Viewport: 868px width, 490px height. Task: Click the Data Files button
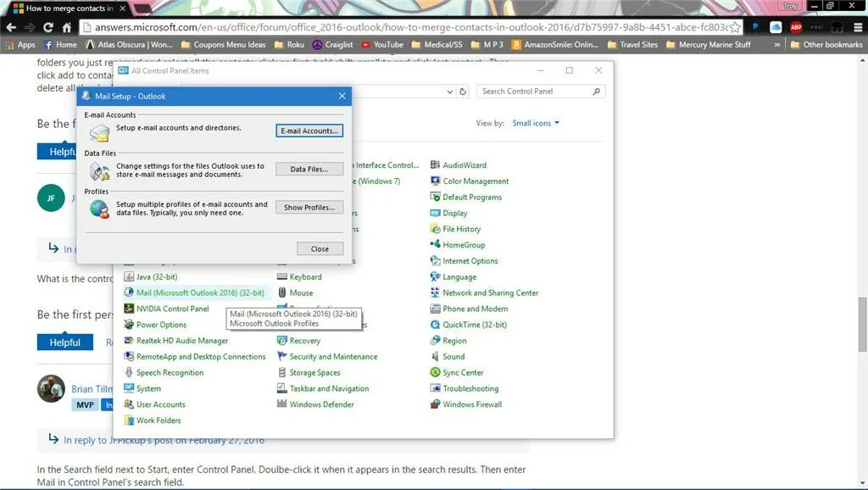coord(309,169)
